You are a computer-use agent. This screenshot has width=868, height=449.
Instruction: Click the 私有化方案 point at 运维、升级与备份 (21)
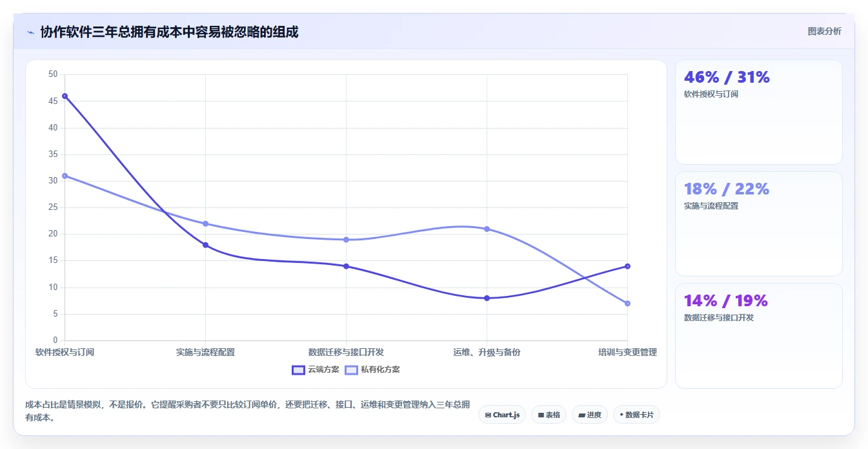click(x=487, y=229)
